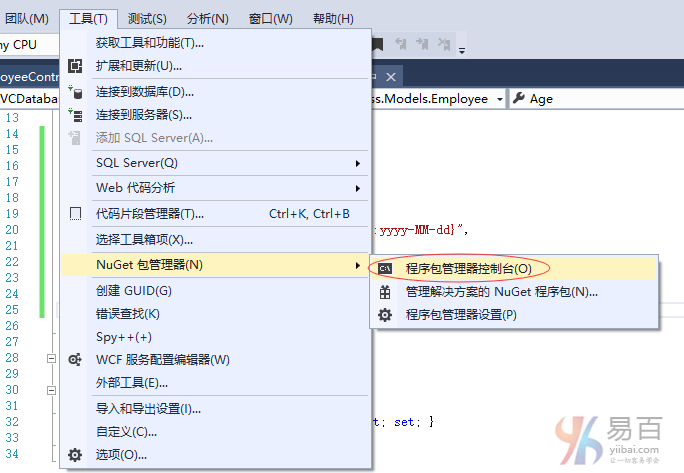Click the Options (选项) gear icon
This screenshot has height=473, width=684.
[75, 455]
